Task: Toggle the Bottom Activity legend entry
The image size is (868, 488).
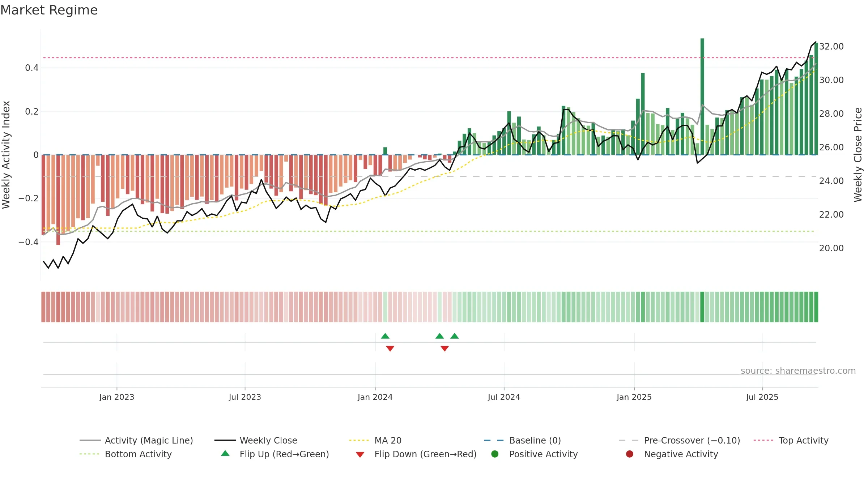Action: 125,454
